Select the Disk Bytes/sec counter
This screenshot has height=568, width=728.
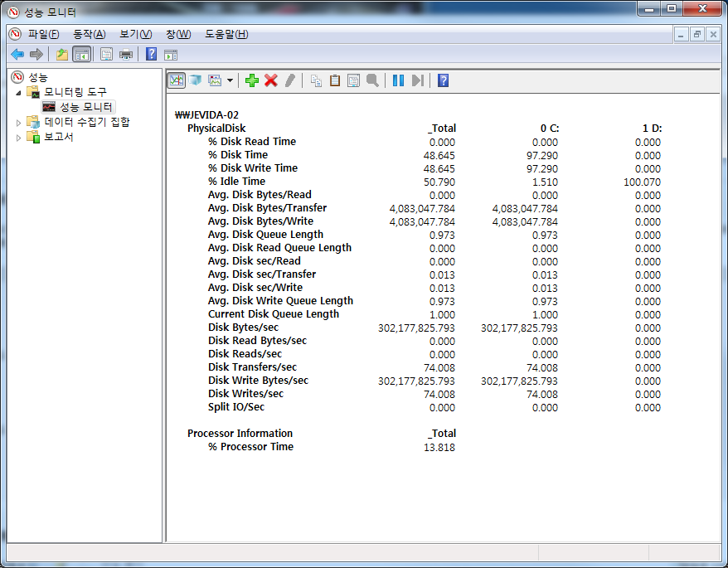point(243,328)
